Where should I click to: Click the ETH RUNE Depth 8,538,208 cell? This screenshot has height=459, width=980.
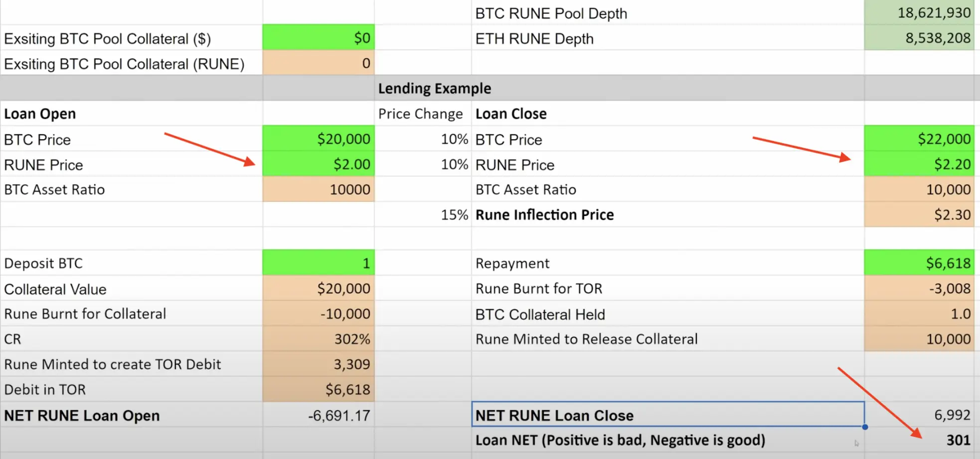[919, 38]
